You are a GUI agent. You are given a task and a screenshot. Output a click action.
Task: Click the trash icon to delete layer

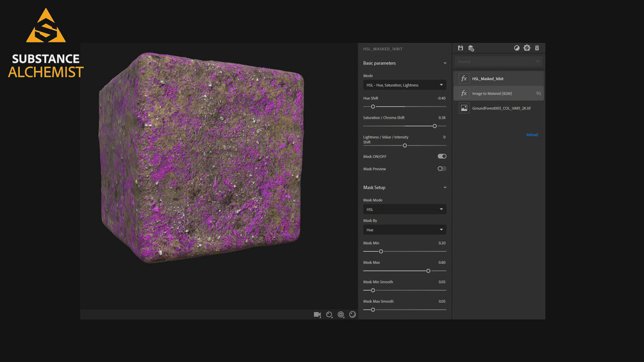click(x=537, y=48)
